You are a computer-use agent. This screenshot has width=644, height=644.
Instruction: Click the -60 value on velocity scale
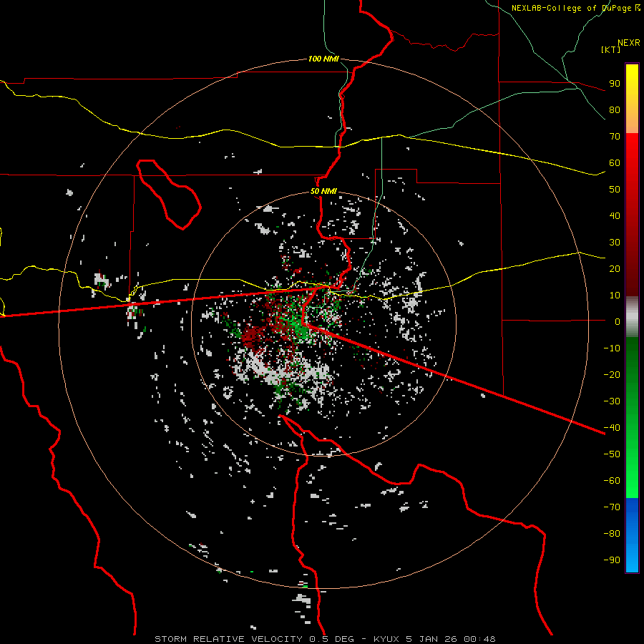[x=612, y=481]
